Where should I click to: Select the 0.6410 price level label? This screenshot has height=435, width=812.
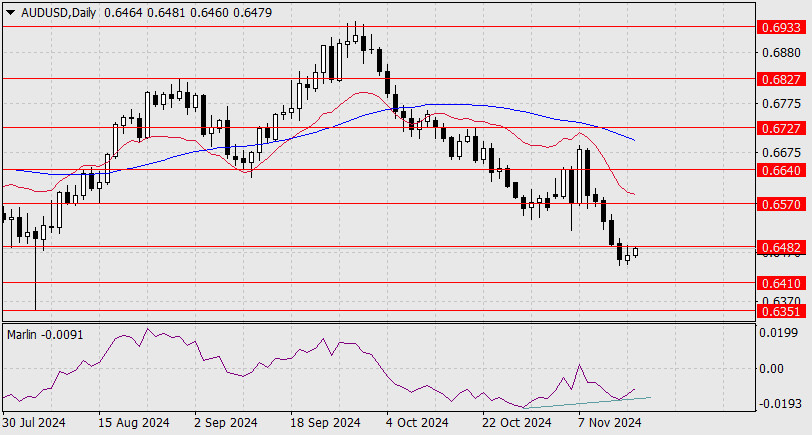coord(781,283)
